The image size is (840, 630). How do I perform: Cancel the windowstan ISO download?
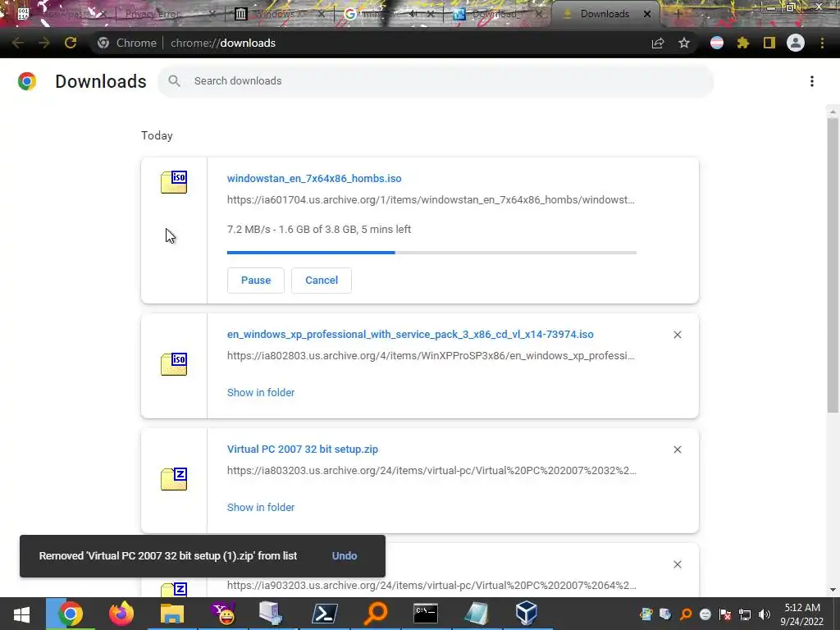click(322, 281)
